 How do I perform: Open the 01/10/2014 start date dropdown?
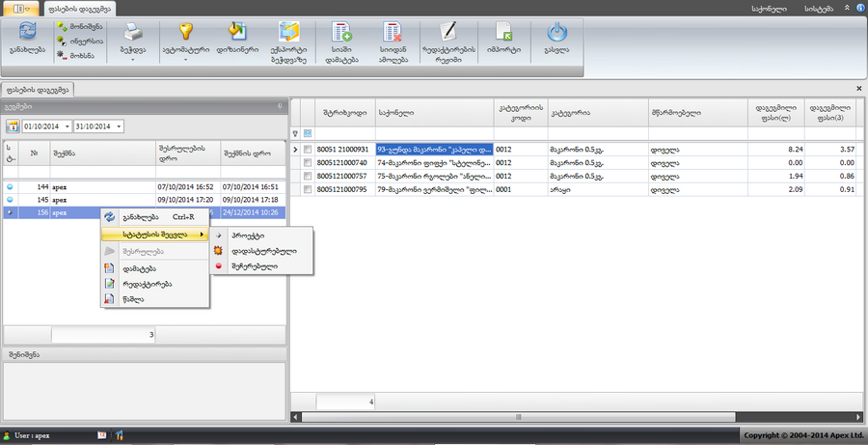pos(67,126)
